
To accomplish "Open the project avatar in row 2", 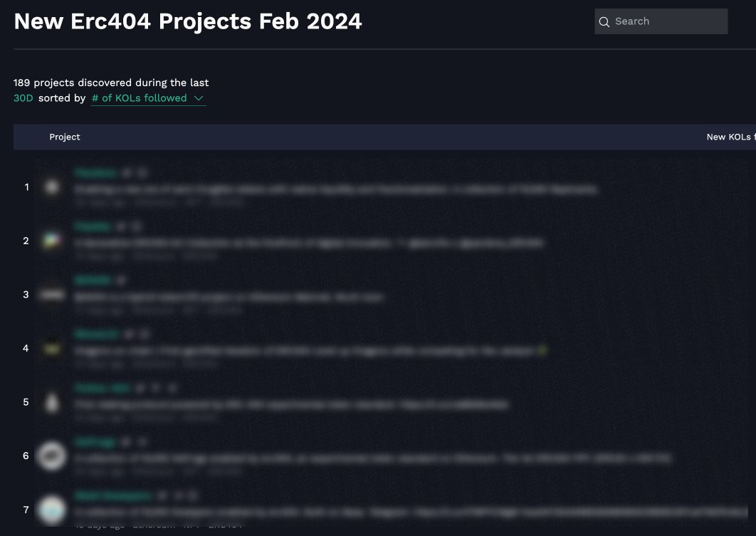I will 52,241.
